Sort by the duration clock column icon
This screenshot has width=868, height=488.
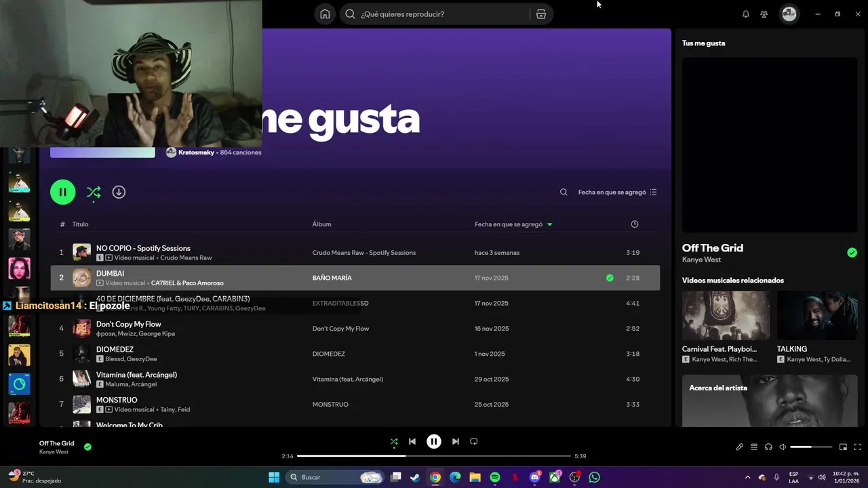pos(635,224)
